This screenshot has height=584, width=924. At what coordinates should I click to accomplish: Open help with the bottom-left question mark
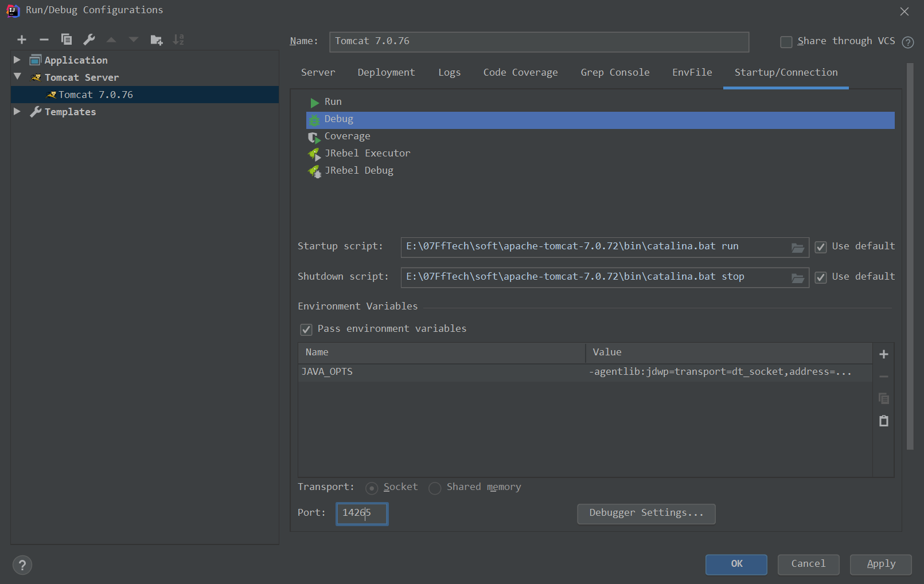tap(22, 565)
